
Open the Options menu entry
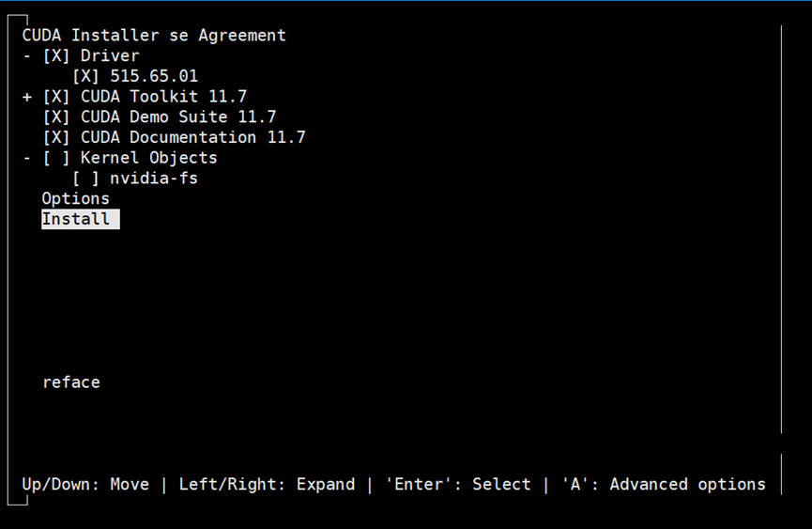(75, 199)
